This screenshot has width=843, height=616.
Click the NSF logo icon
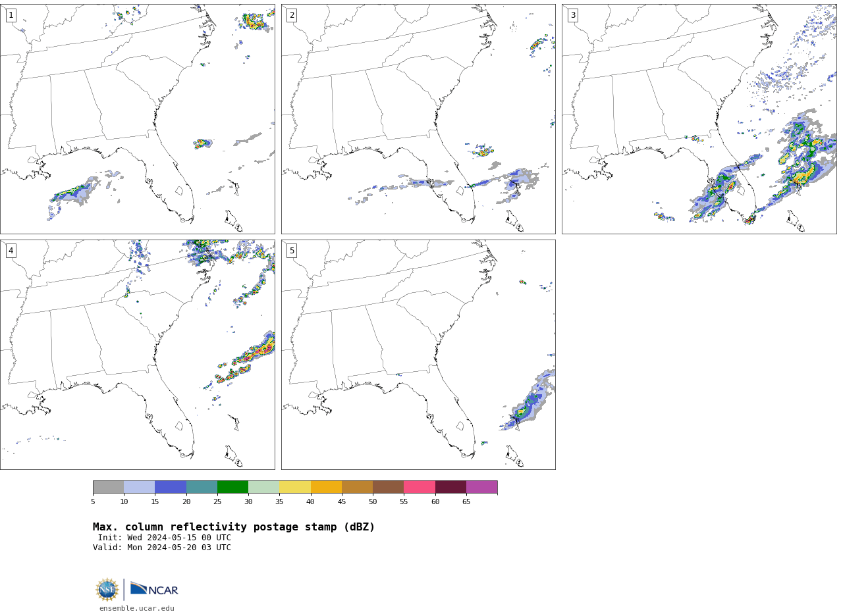[x=107, y=590]
